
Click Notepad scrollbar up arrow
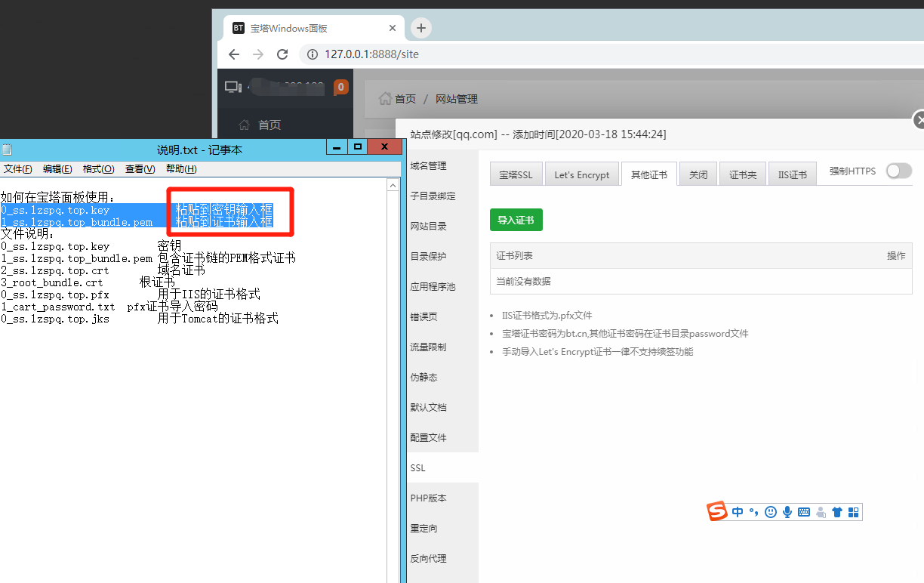click(393, 185)
